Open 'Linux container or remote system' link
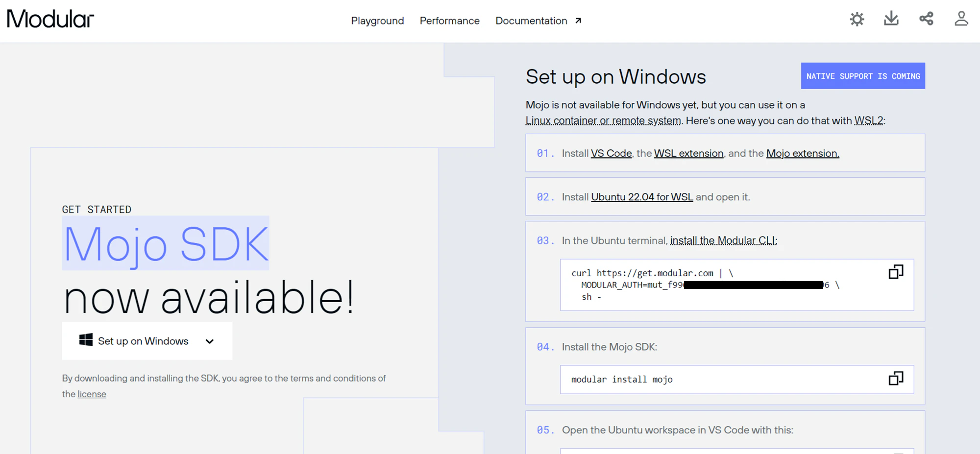 603,120
